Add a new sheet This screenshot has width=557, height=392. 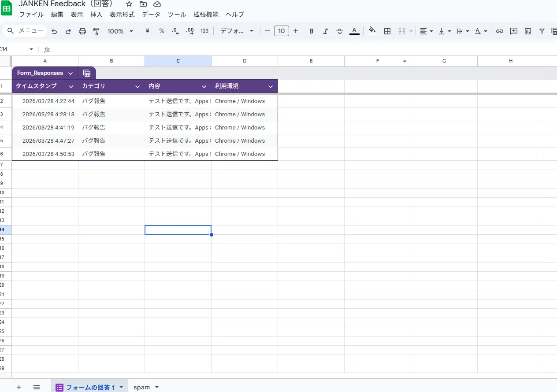19,387
